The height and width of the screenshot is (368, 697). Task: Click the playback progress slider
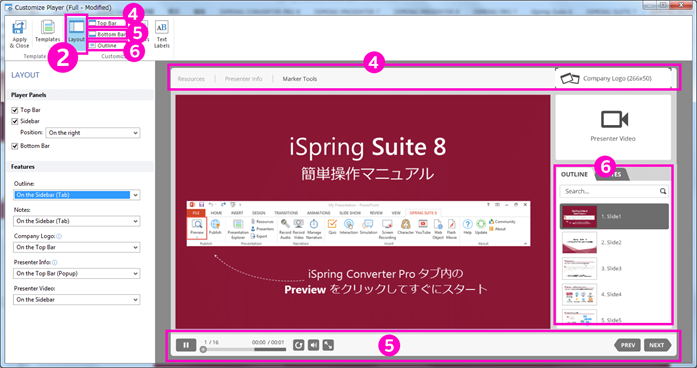pos(244,350)
